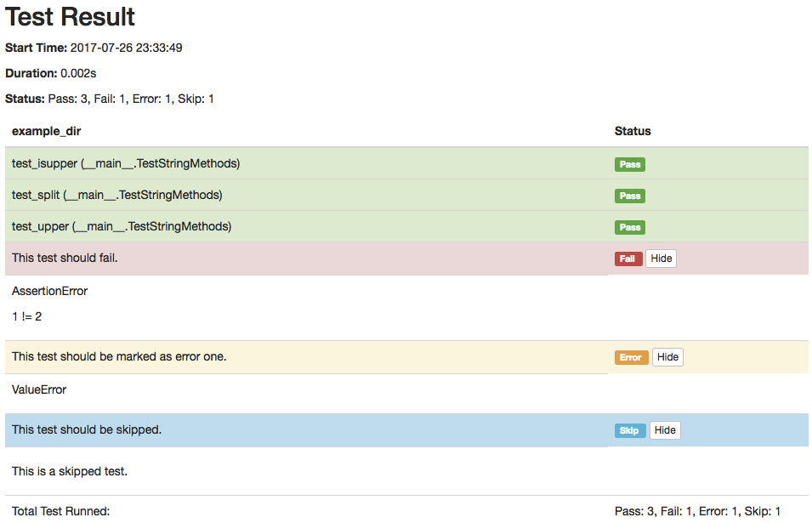Click the top Status summary line

coord(110,99)
